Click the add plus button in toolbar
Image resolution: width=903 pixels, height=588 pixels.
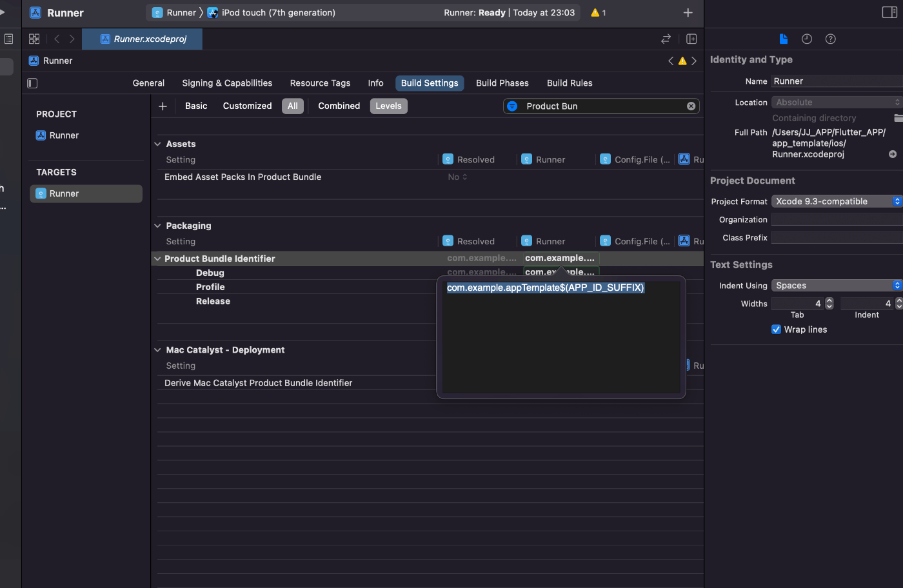[688, 12]
